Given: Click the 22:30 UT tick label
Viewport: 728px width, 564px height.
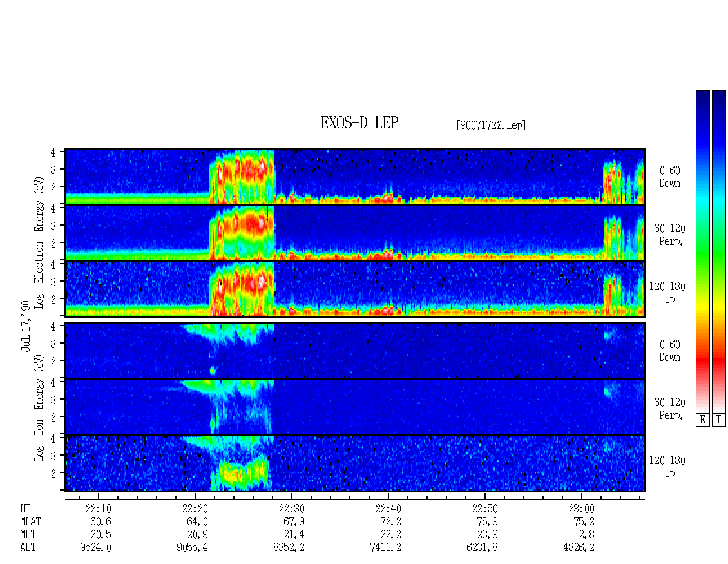Looking at the screenshot, I should tap(292, 509).
